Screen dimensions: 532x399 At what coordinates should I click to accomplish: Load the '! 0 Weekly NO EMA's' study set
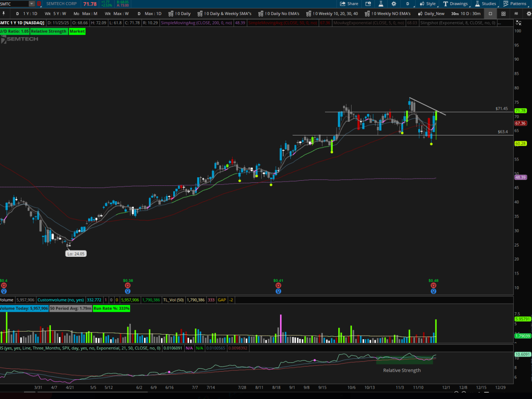[388, 14]
